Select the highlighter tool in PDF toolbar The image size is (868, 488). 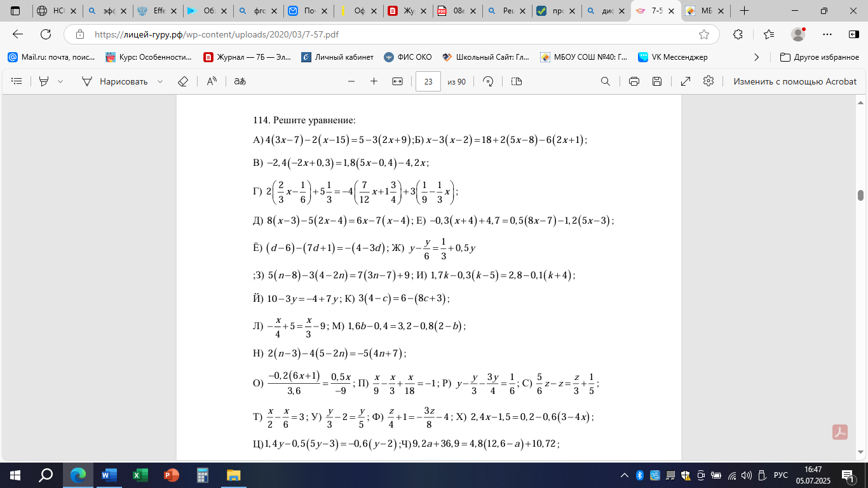44,81
